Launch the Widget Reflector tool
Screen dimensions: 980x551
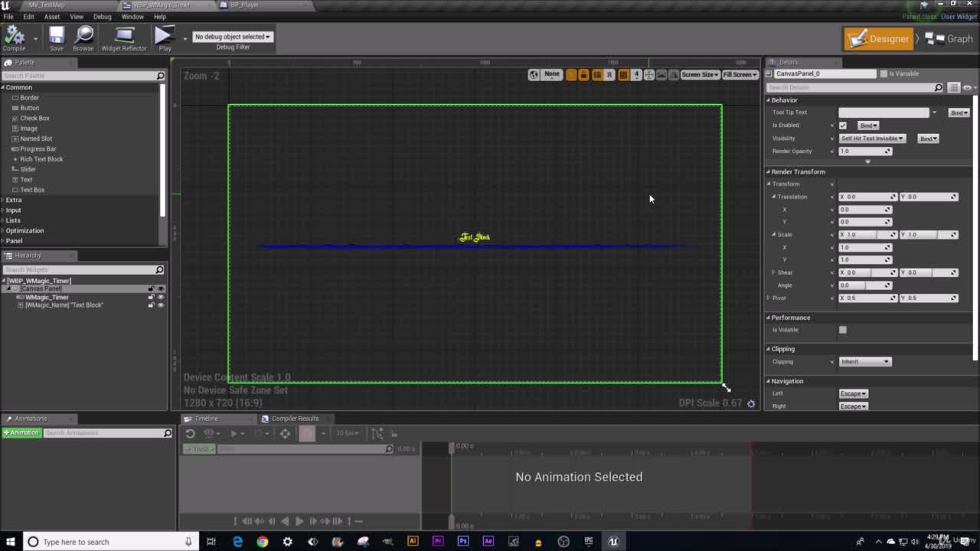124,35
